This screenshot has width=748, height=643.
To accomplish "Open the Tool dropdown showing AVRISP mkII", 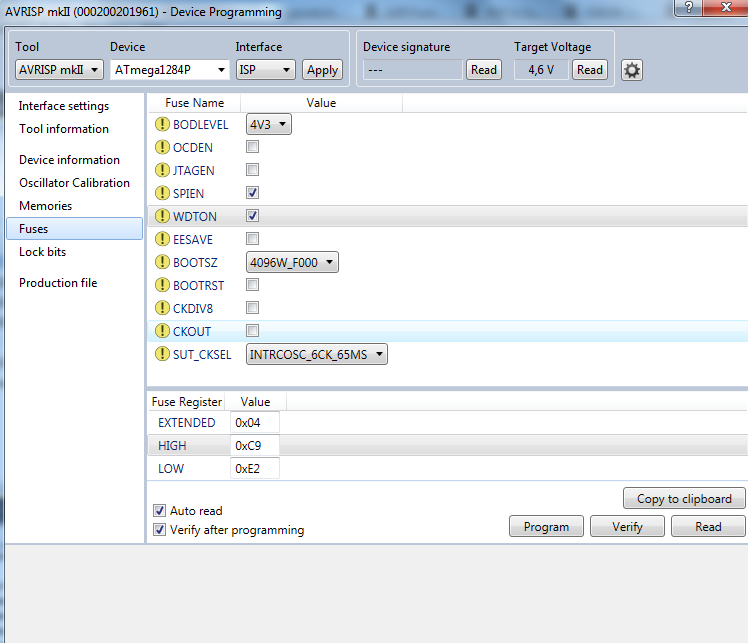I will (x=59, y=70).
